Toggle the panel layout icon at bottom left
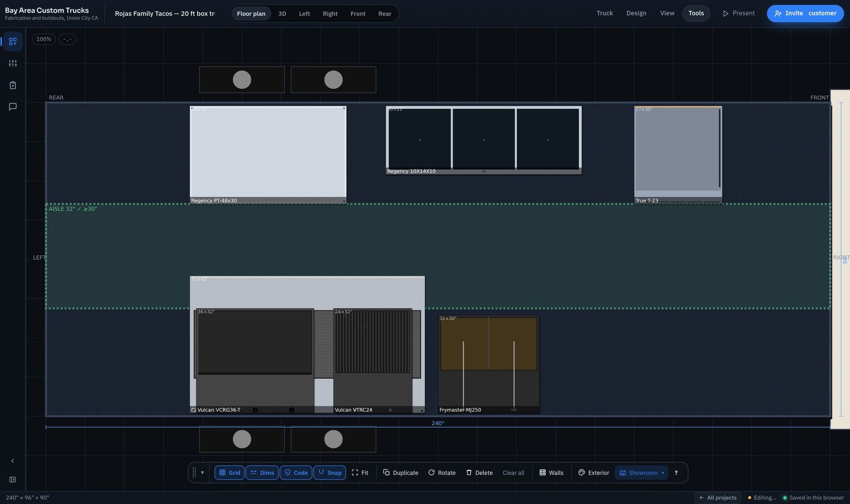The height and width of the screenshot is (504, 850). [13, 480]
